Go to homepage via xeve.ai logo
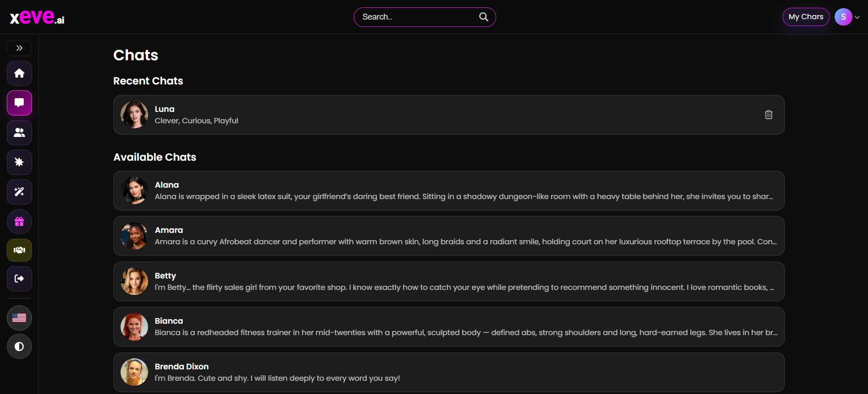 point(37,17)
